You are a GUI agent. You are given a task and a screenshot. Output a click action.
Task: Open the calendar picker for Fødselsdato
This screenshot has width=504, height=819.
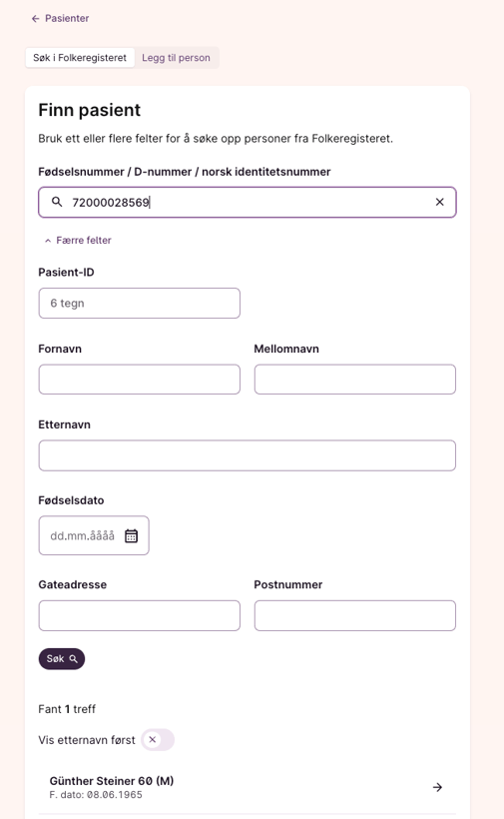click(x=131, y=536)
